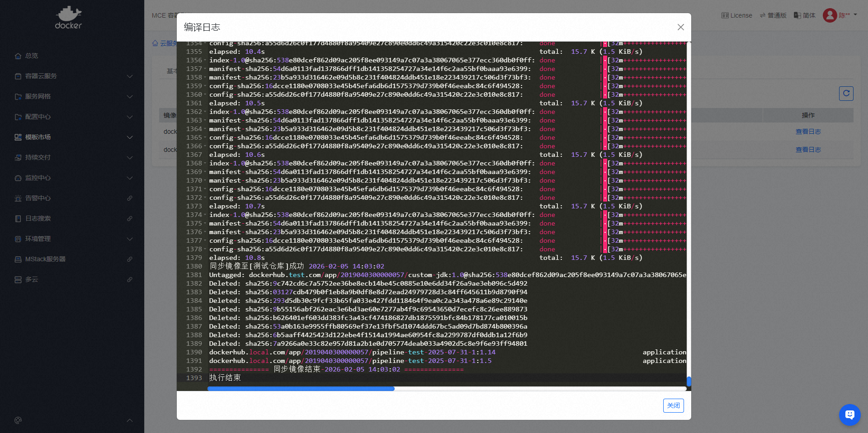Expand the 服务网格 submenu chevron

130,97
